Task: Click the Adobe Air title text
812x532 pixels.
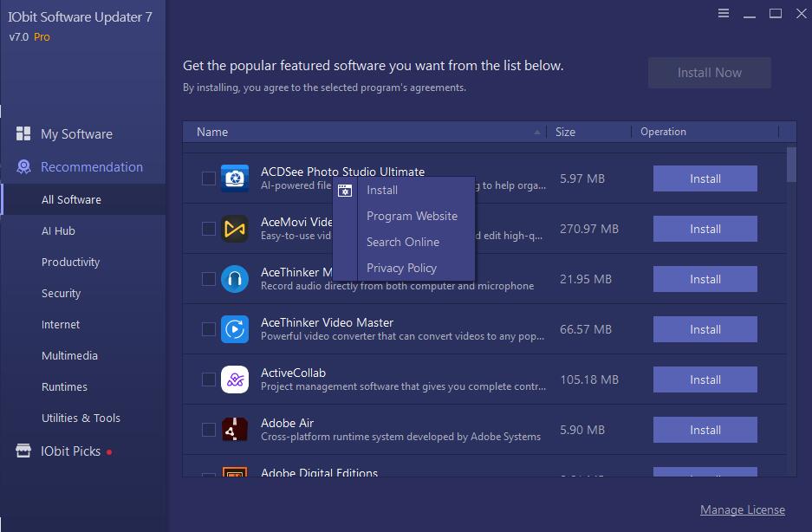Action: pyautogui.click(x=287, y=423)
